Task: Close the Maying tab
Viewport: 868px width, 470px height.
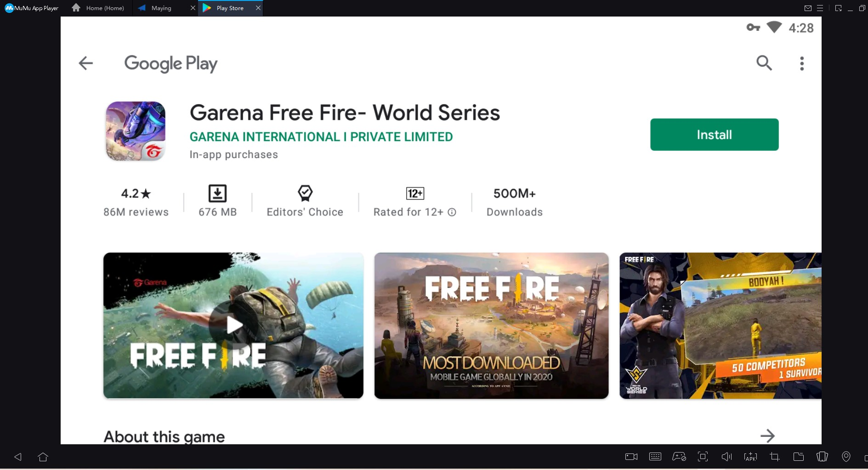Action: pos(193,8)
